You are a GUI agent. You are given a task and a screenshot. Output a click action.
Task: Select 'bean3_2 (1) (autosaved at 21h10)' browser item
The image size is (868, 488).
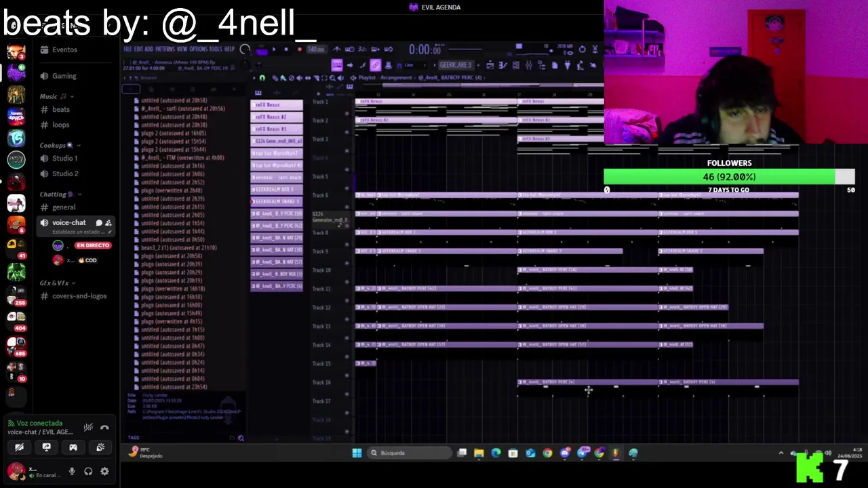[x=179, y=247]
